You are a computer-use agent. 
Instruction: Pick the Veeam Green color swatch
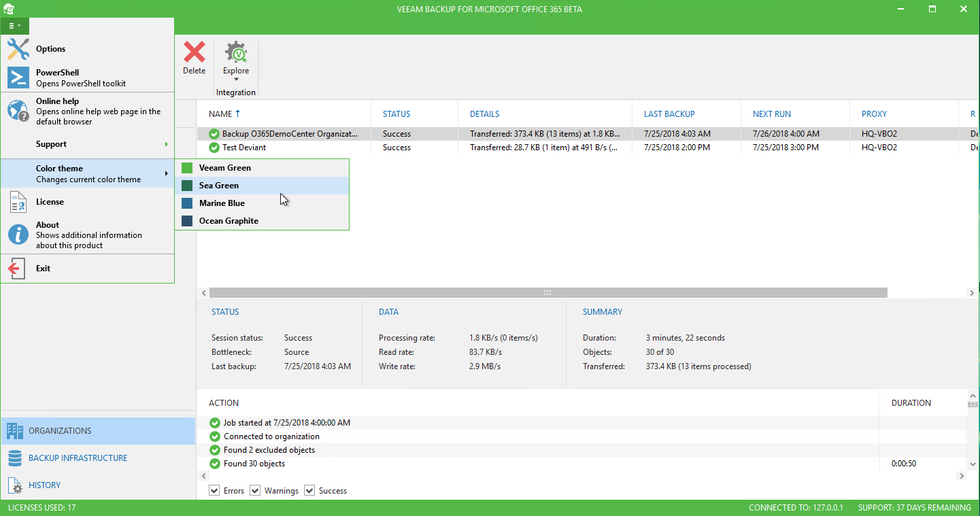point(187,168)
